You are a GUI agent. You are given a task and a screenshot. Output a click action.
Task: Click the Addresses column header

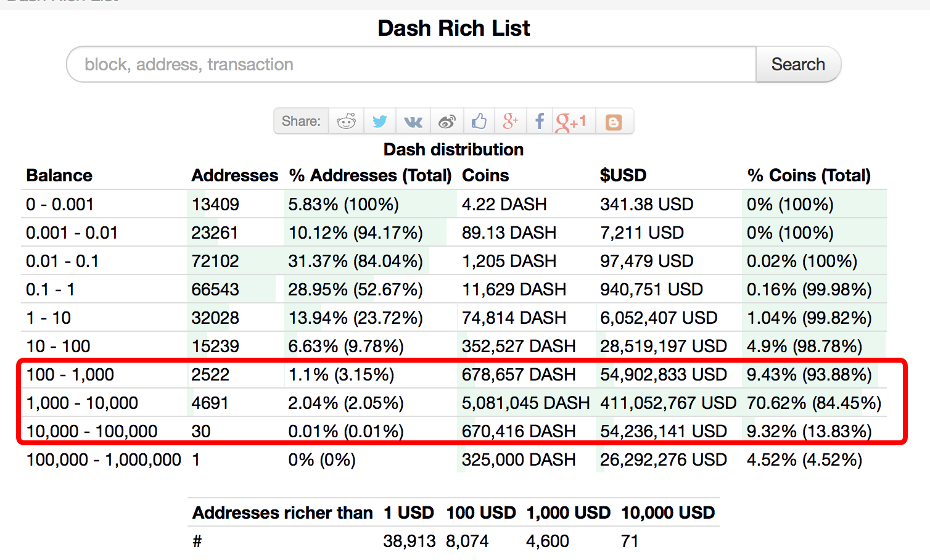(x=234, y=176)
